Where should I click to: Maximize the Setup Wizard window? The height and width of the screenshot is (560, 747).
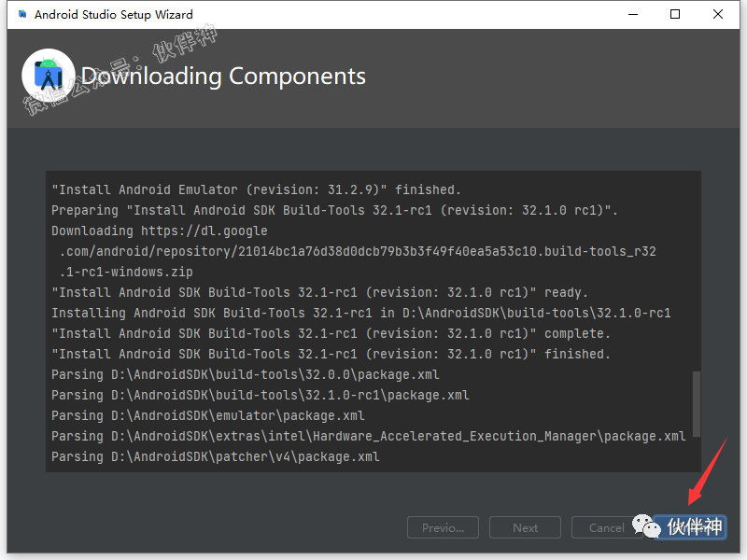[675, 14]
